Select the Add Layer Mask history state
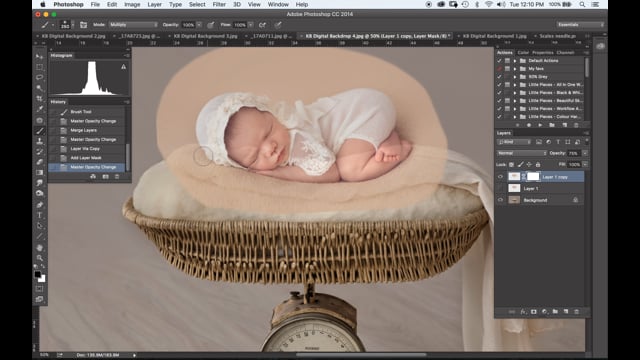The height and width of the screenshot is (360, 640). pyautogui.click(x=87, y=158)
